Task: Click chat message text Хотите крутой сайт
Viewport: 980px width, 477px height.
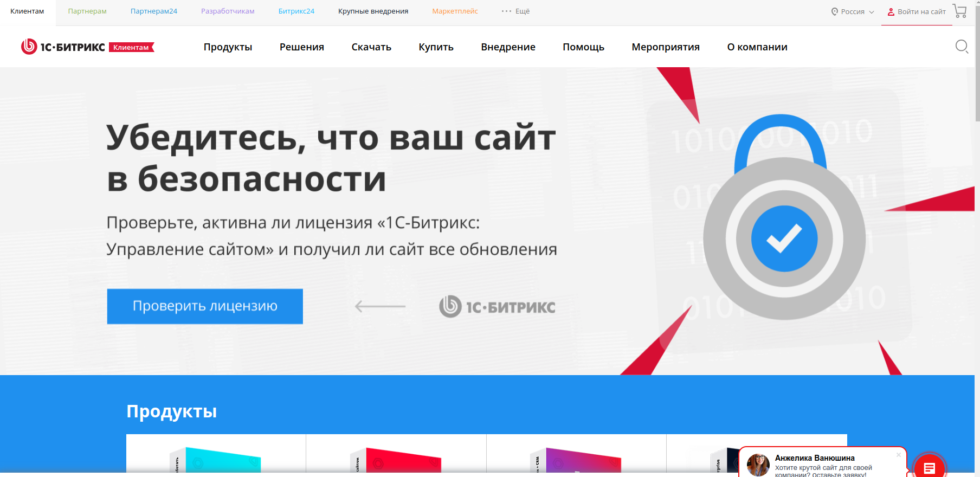Action: 823,470
